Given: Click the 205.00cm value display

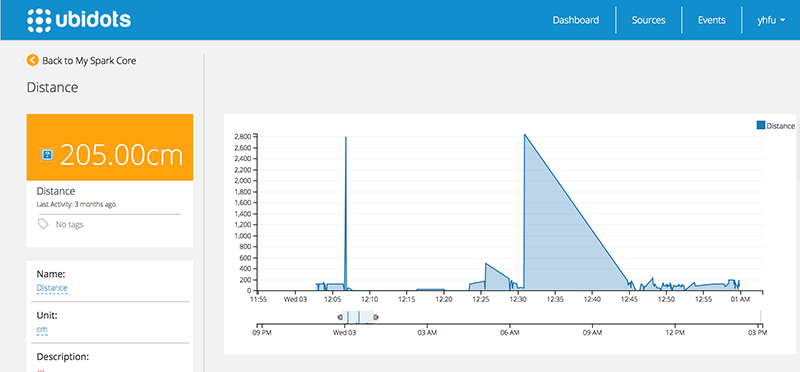Looking at the screenshot, I should (121, 154).
